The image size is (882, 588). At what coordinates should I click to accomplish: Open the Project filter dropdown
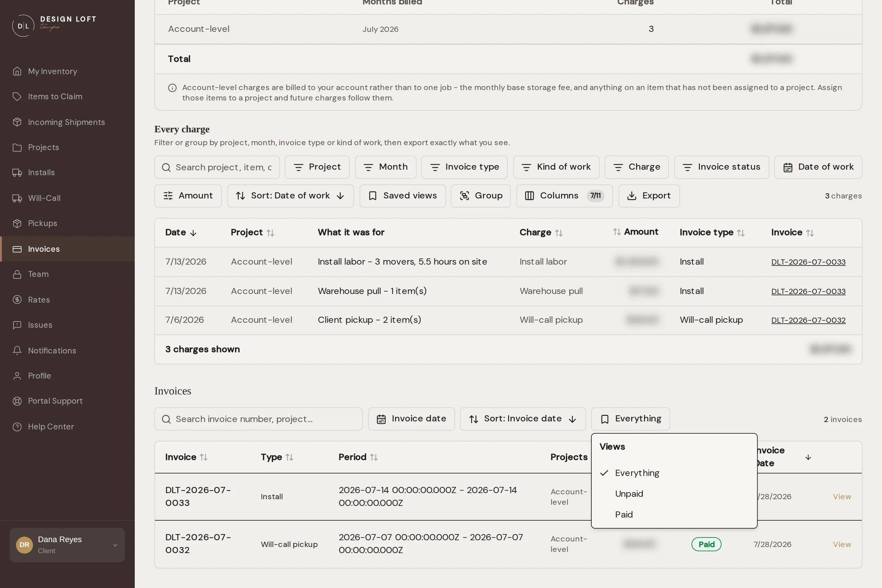point(317,167)
